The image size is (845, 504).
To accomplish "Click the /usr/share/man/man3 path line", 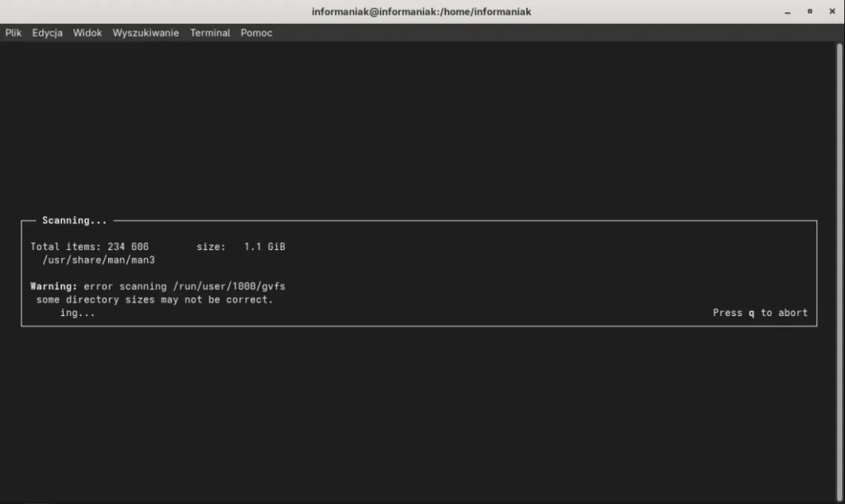I will 99,260.
